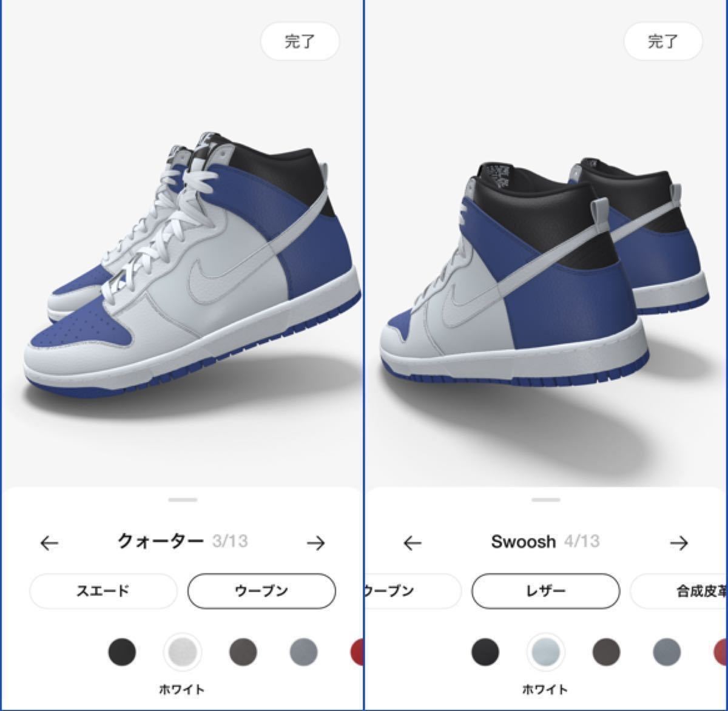This screenshot has width=728, height=711.
Task: Tap 完了 button on right screen
Action: [663, 41]
